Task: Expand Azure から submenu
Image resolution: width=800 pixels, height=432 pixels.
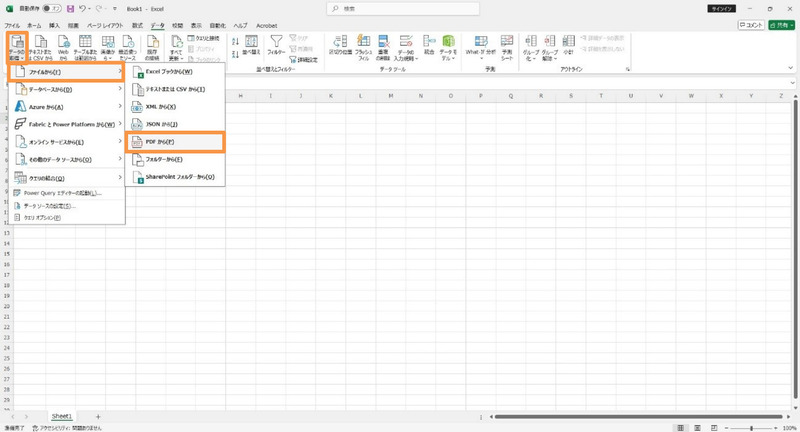Action: pyautogui.click(x=66, y=107)
